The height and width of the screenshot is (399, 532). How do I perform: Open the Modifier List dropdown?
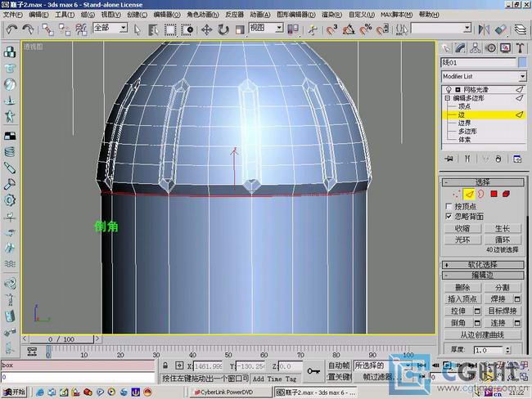click(x=483, y=75)
